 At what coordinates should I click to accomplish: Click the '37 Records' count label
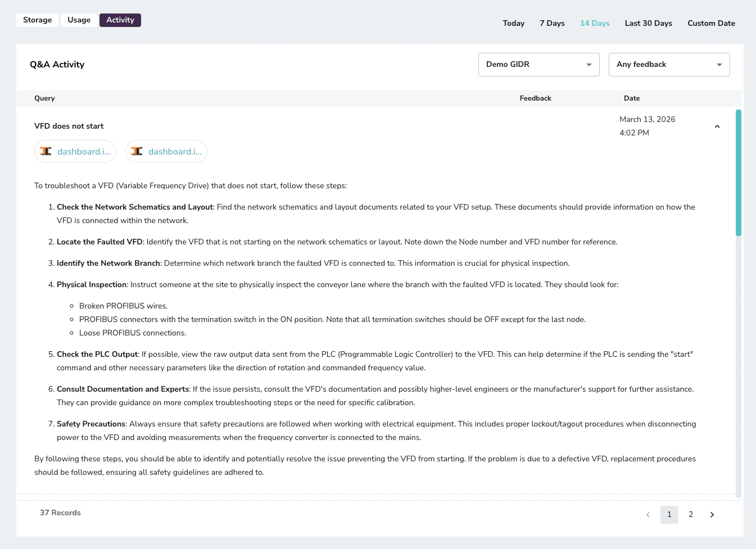(x=60, y=513)
